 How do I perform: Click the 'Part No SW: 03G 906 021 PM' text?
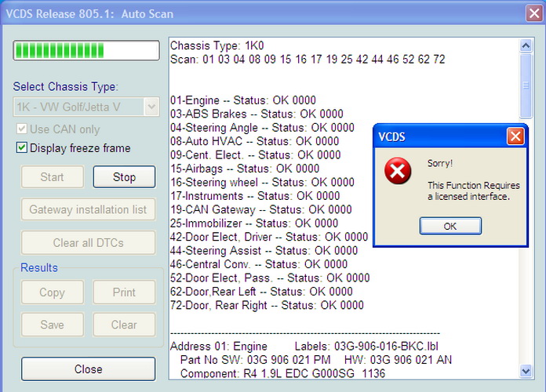255,360
